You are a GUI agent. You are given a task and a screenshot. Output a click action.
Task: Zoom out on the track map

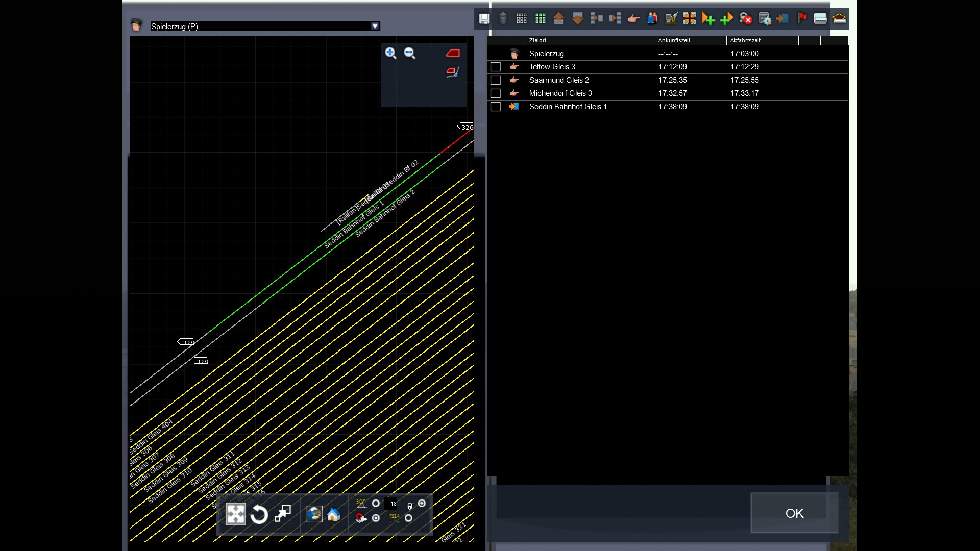[409, 53]
